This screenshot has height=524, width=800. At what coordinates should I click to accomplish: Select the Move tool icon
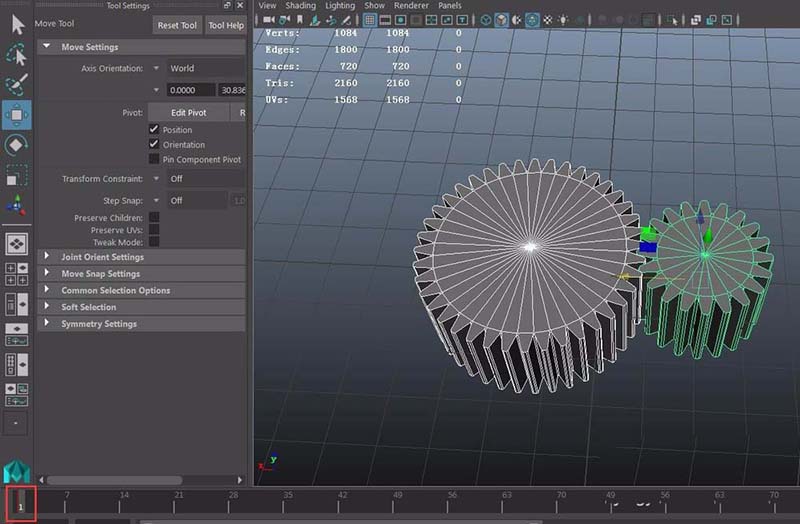(16, 115)
